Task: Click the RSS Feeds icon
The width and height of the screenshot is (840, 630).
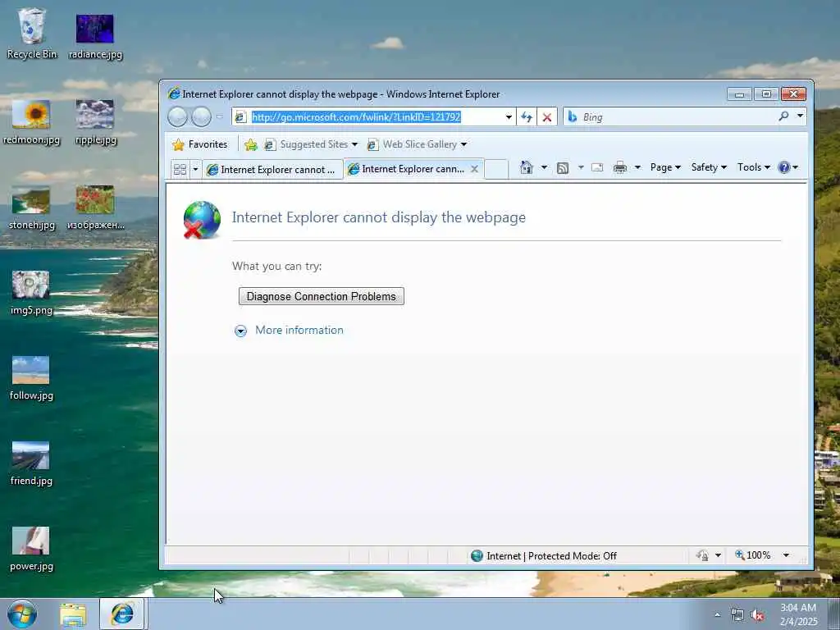Action: point(563,168)
